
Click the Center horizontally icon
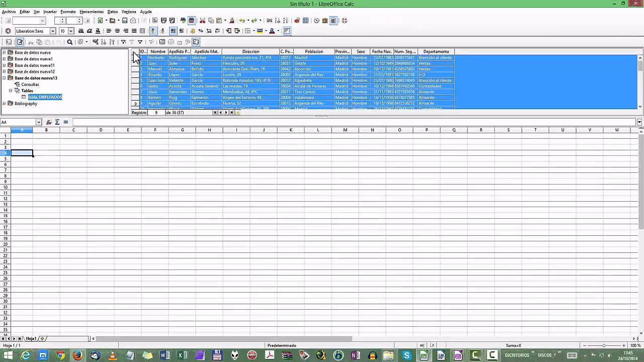tap(117, 31)
